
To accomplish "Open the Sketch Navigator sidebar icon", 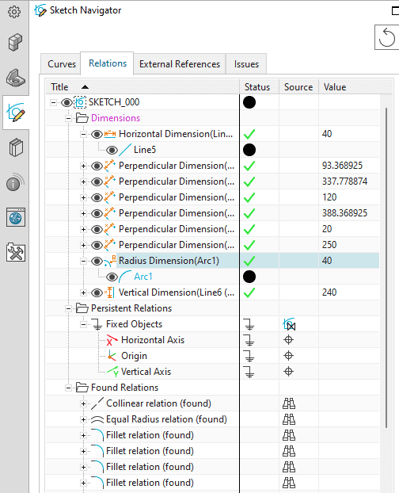I will (x=15, y=112).
